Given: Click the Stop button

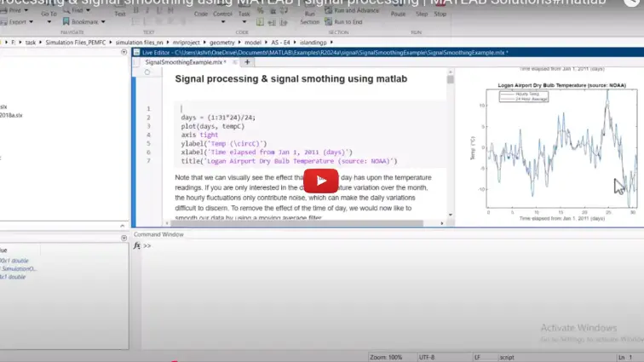Looking at the screenshot, I should [x=440, y=14].
